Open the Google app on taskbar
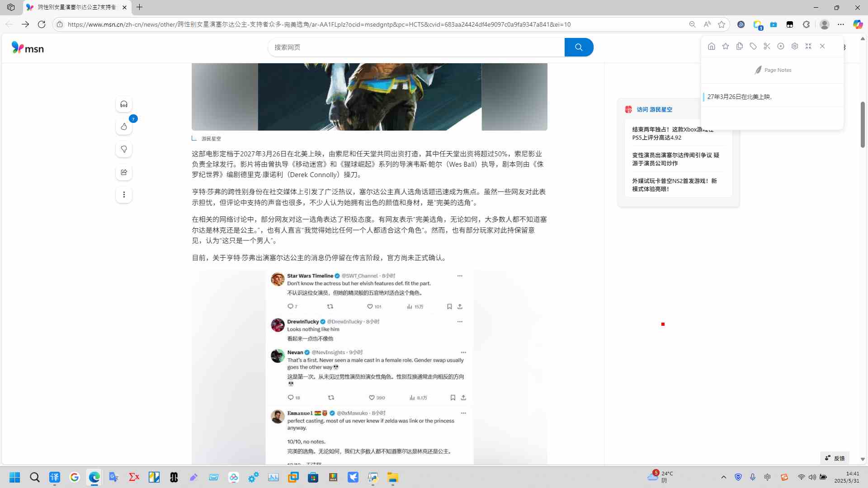The width and height of the screenshot is (868, 488). point(75,477)
